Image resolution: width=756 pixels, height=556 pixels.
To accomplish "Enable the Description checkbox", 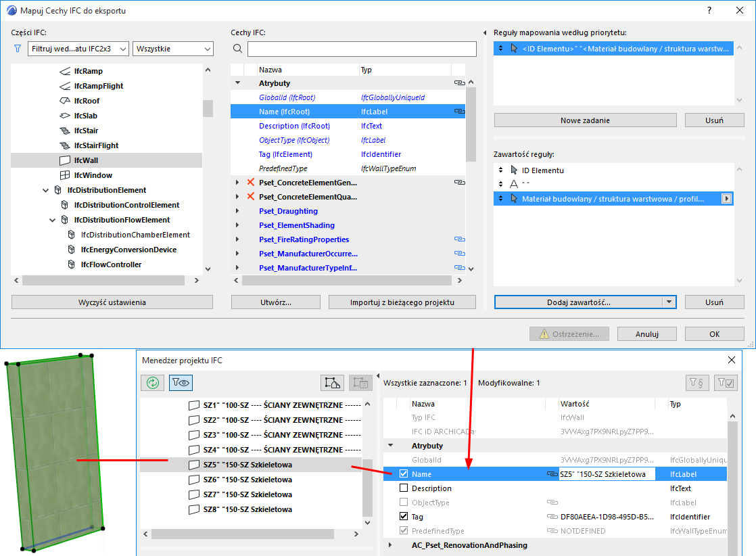I will (x=404, y=488).
